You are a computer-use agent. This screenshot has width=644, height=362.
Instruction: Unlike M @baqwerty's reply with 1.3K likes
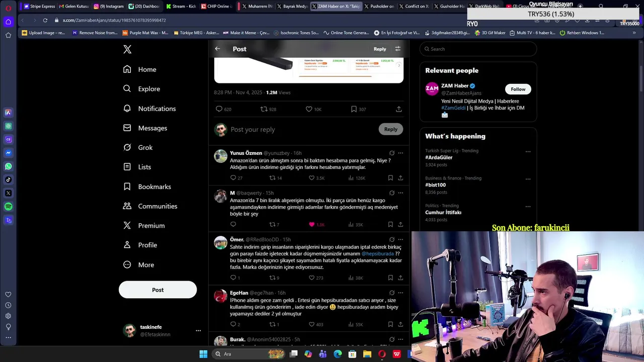click(x=311, y=224)
